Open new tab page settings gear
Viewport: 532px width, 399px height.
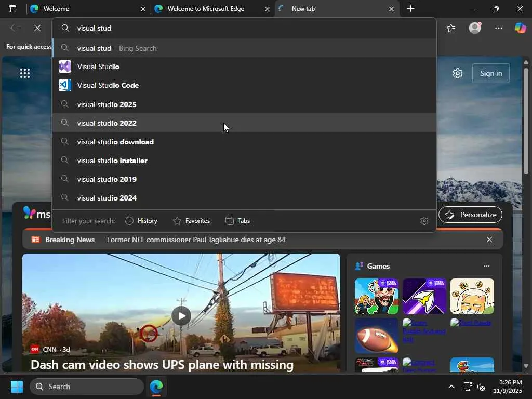coord(458,73)
